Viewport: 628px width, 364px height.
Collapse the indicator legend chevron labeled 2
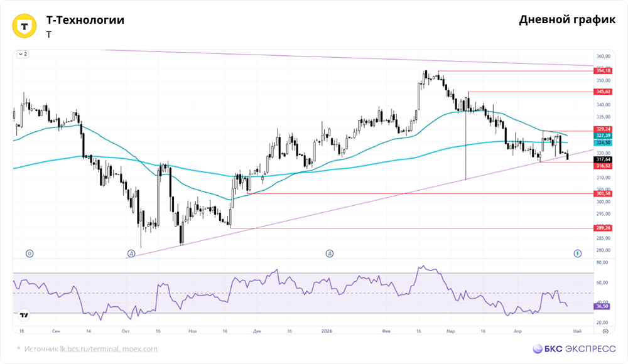[23, 54]
